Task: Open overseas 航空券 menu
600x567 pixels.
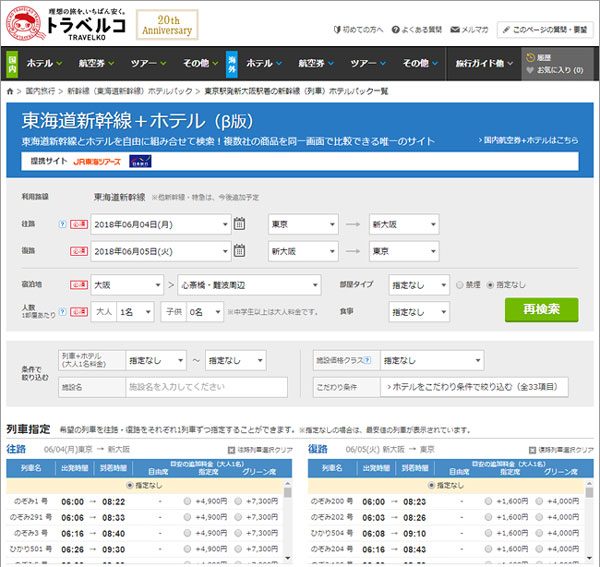Action: coord(316,63)
